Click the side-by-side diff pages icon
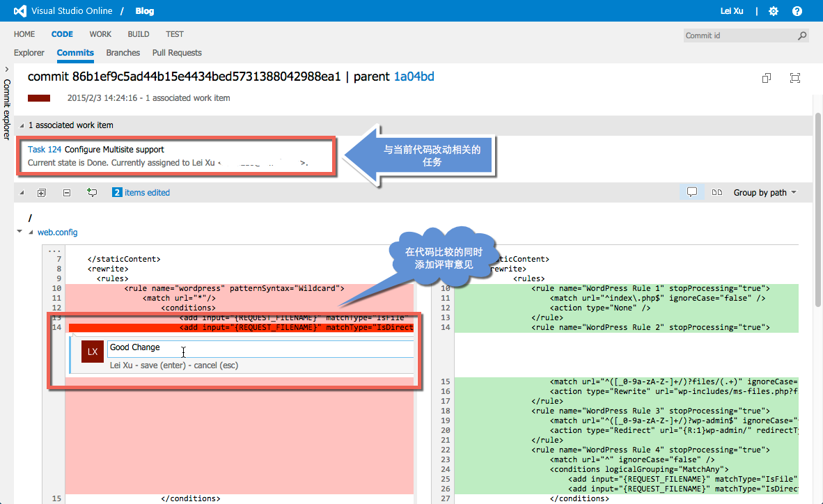The height and width of the screenshot is (504, 823). click(x=716, y=193)
